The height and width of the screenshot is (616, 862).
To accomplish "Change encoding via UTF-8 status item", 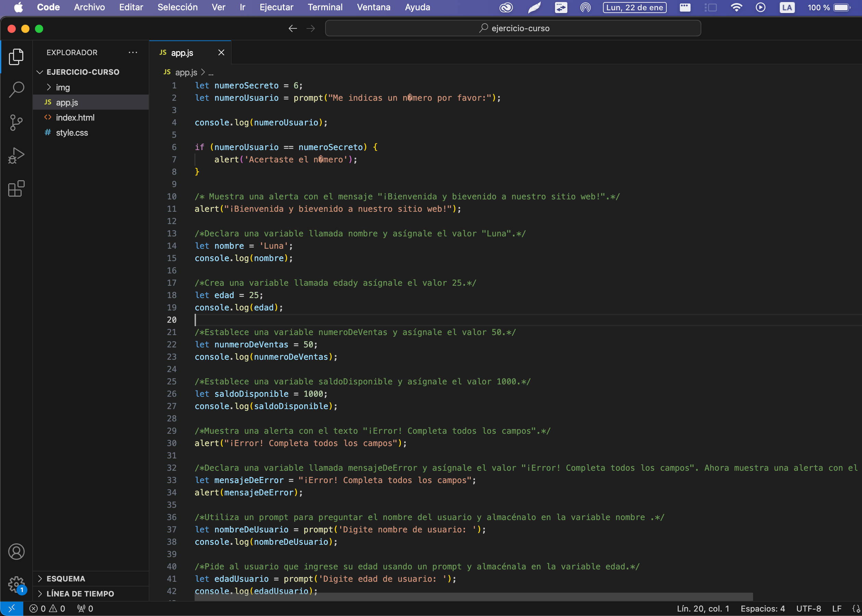I will coord(808,608).
